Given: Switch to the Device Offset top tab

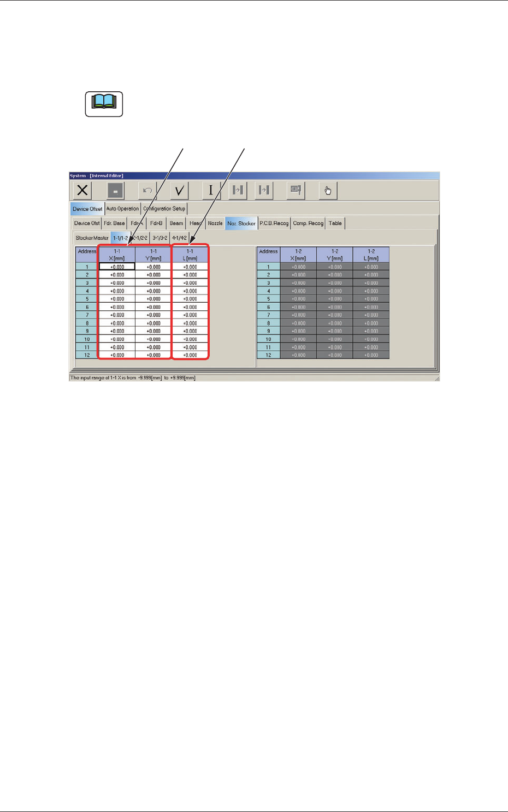Looking at the screenshot, I should click(x=87, y=209).
